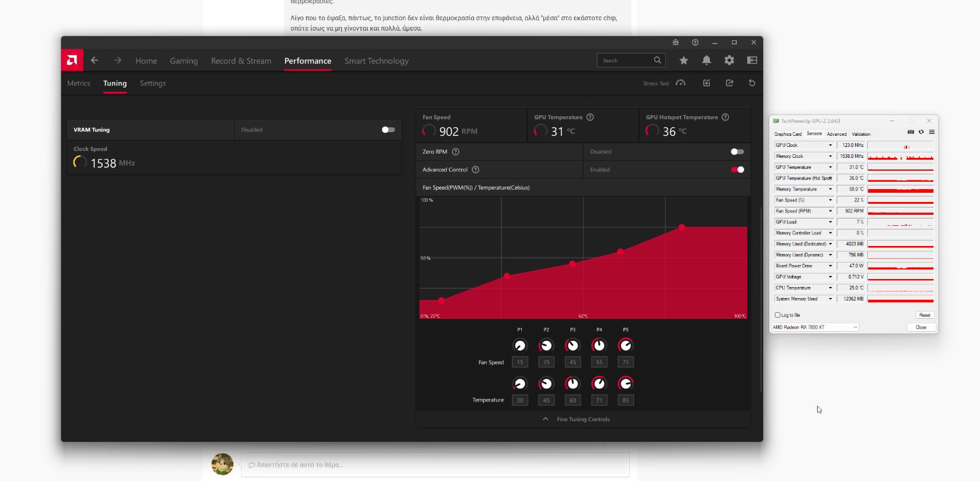980x481 pixels.
Task: Open the Performance menu
Action: (308, 61)
